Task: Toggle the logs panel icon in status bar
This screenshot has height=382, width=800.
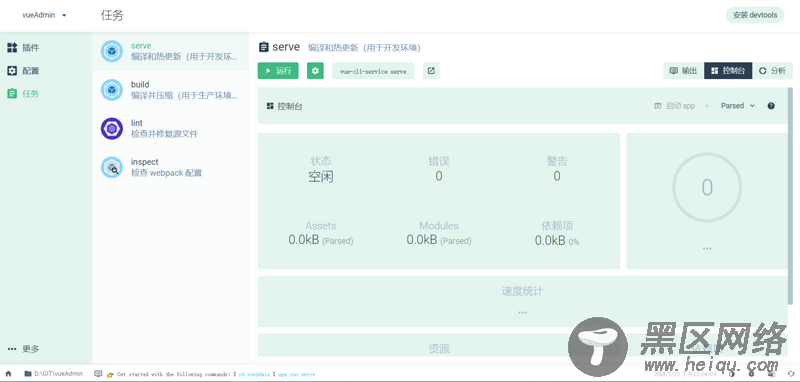Action: pos(98,373)
